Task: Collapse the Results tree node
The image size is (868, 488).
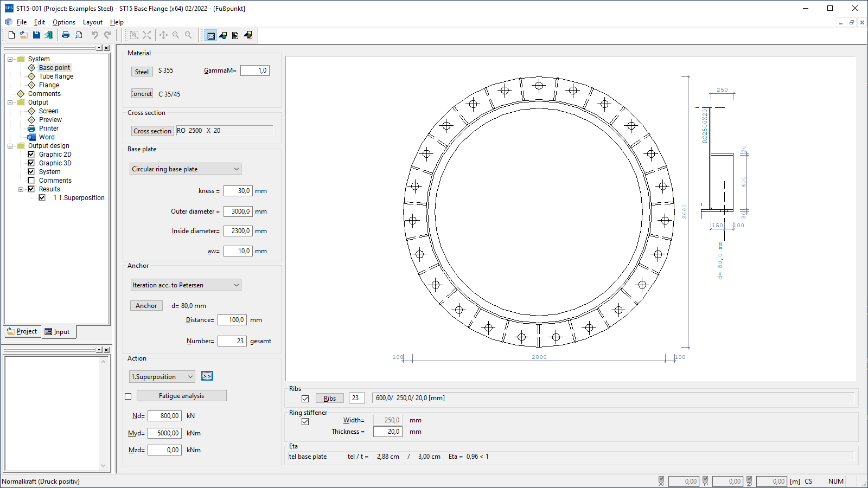Action: coord(21,189)
